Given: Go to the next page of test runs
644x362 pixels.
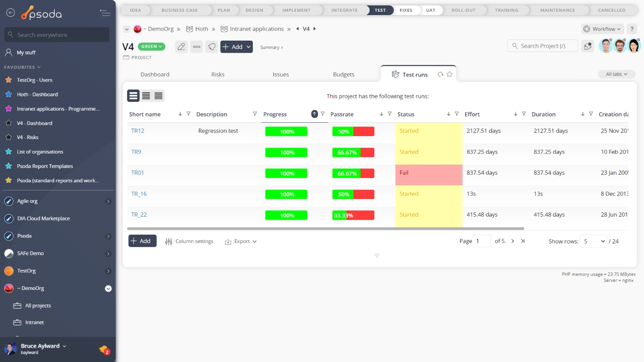Looking at the screenshot, I should point(513,241).
